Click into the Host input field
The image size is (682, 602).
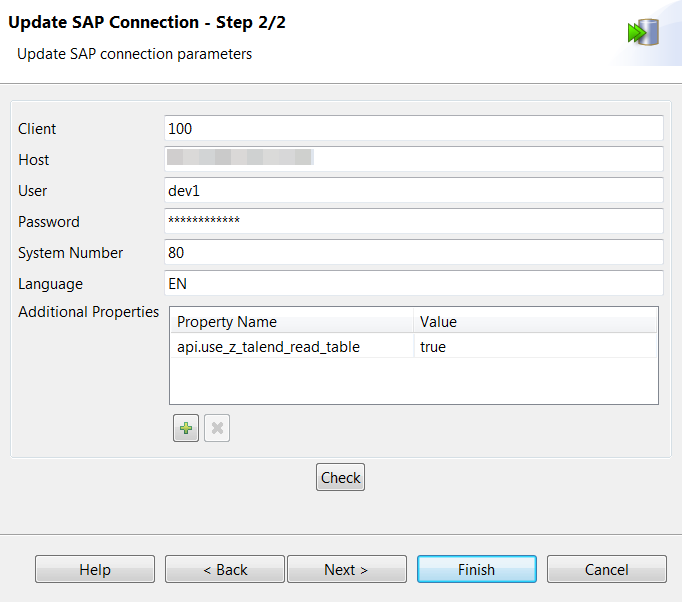coord(413,160)
